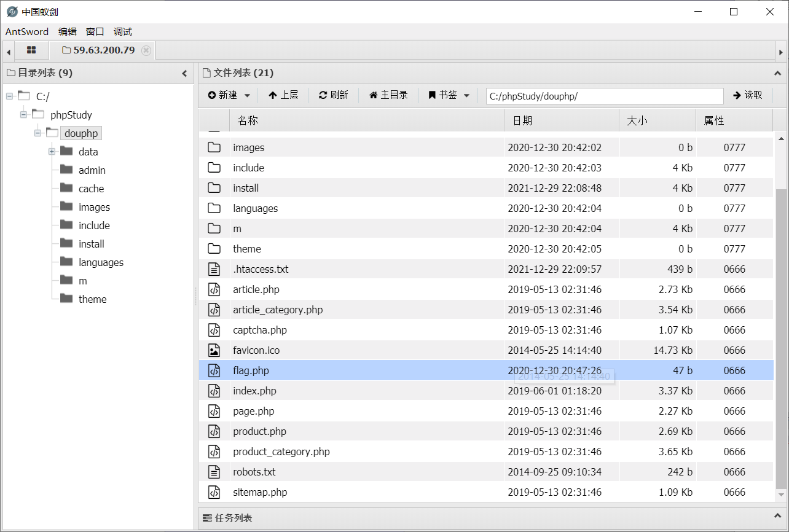789x532 pixels.
Task: Click the tab scroll right arrow
Action: click(x=780, y=52)
